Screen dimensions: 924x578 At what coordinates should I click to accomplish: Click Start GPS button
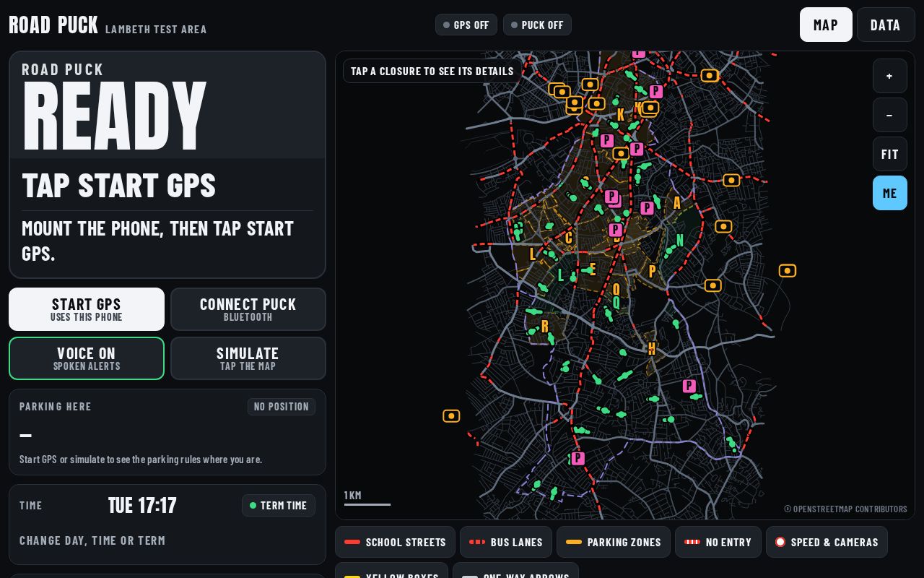pos(87,309)
